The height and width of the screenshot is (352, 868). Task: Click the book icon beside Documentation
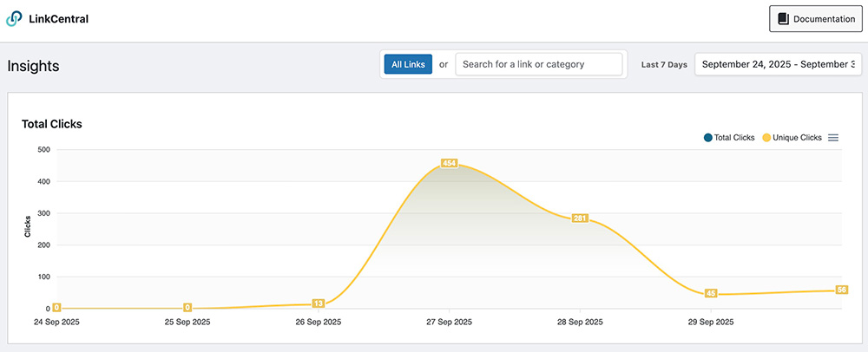tap(782, 19)
